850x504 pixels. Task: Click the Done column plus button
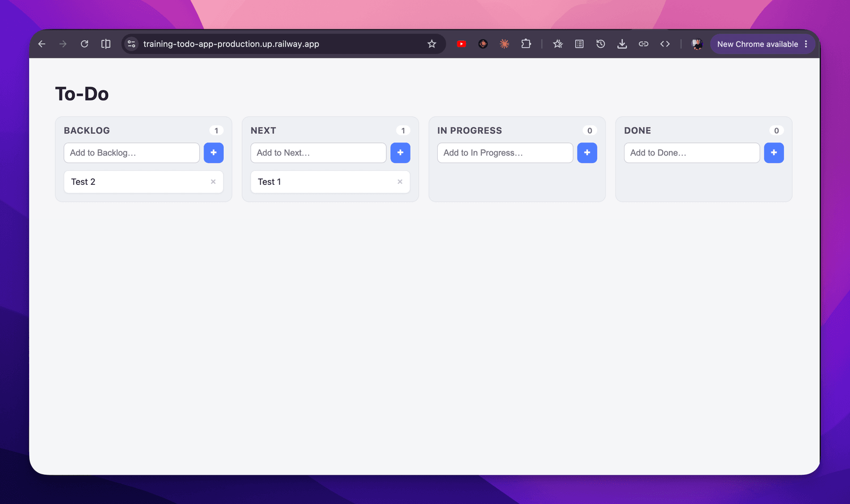(x=774, y=153)
